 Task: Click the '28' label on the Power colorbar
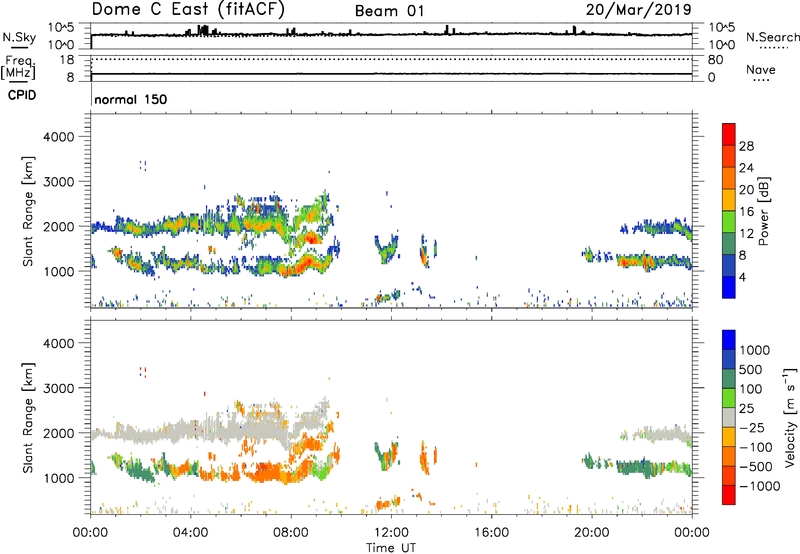[746, 146]
